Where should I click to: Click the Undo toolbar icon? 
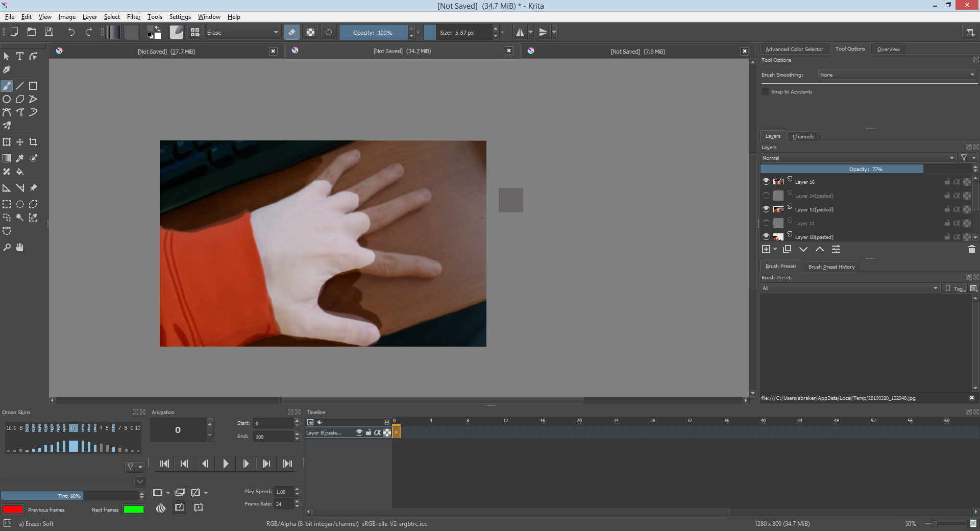click(x=71, y=32)
